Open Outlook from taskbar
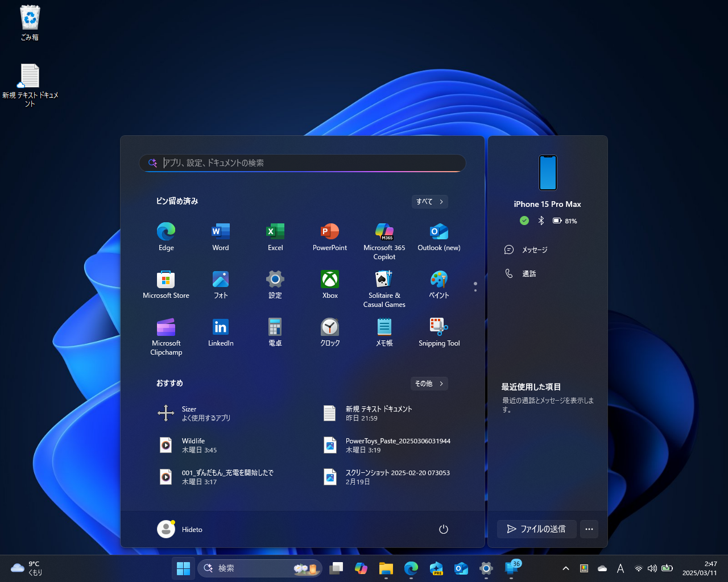 pos(461,568)
